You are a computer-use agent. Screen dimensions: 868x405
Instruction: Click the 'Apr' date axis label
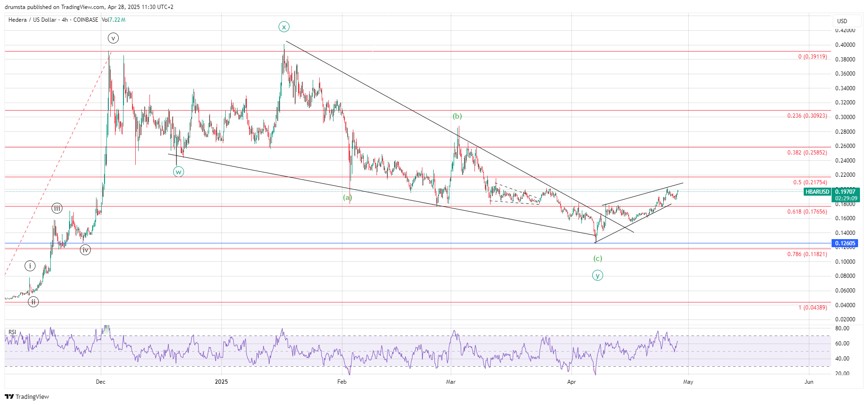tap(571, 382)
